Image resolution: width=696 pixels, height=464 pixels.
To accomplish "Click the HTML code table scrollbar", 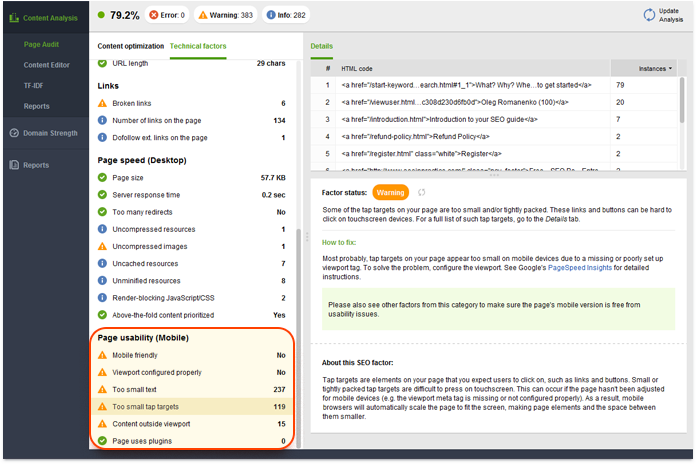I will [x=682, y=100].
